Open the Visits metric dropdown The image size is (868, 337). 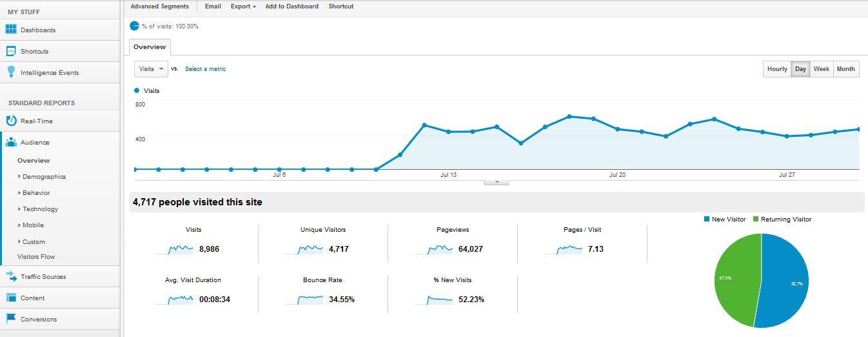click(151, 69)
